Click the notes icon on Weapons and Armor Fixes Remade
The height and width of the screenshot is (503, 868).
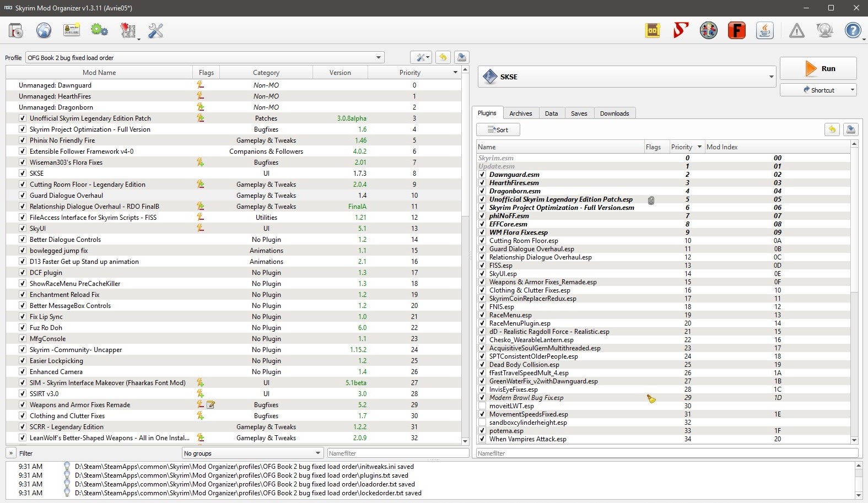211,405
